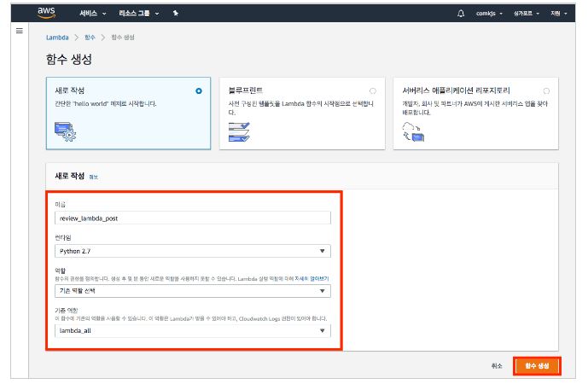
Task: Open the hamburger side navigation menu
Action: point(19,30)
